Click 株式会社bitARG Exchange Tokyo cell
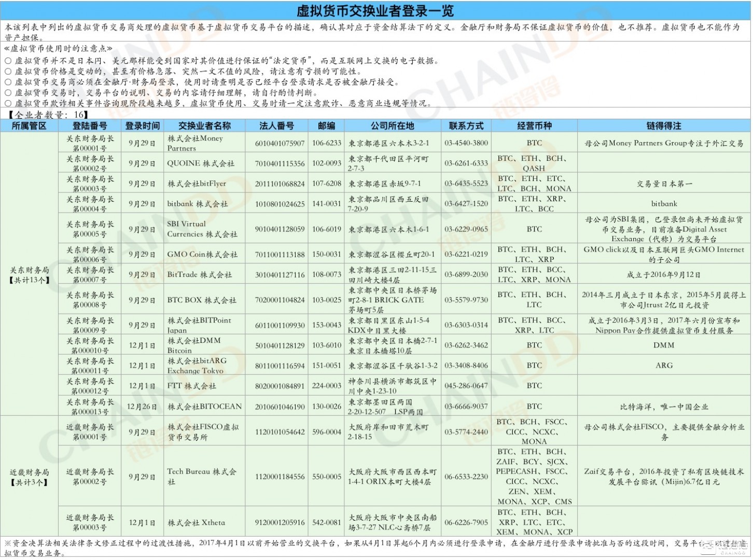 pyautogui.click(x=204, y=366)
